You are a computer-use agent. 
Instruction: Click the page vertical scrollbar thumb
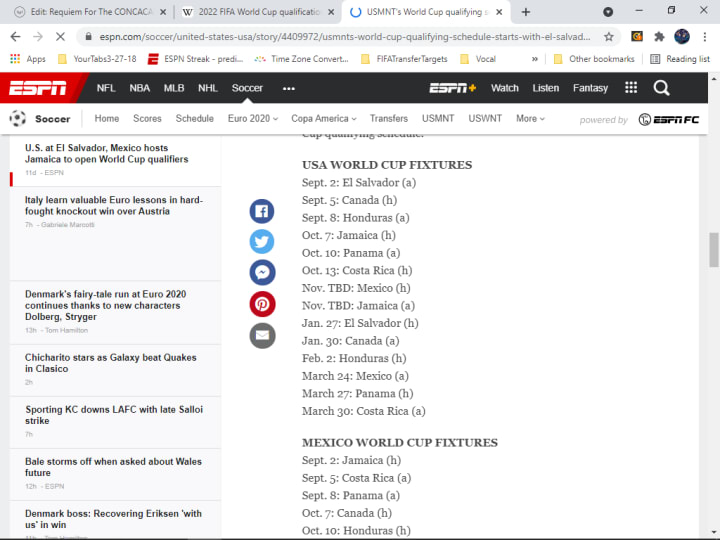[x=714, y=250]
